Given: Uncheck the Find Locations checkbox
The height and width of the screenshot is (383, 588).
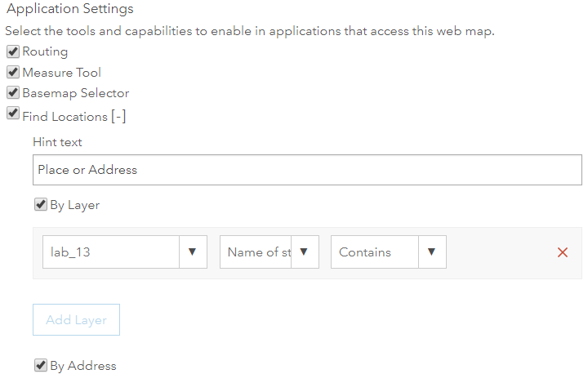Looking at the screenshot, I should (x=13, y=114).
